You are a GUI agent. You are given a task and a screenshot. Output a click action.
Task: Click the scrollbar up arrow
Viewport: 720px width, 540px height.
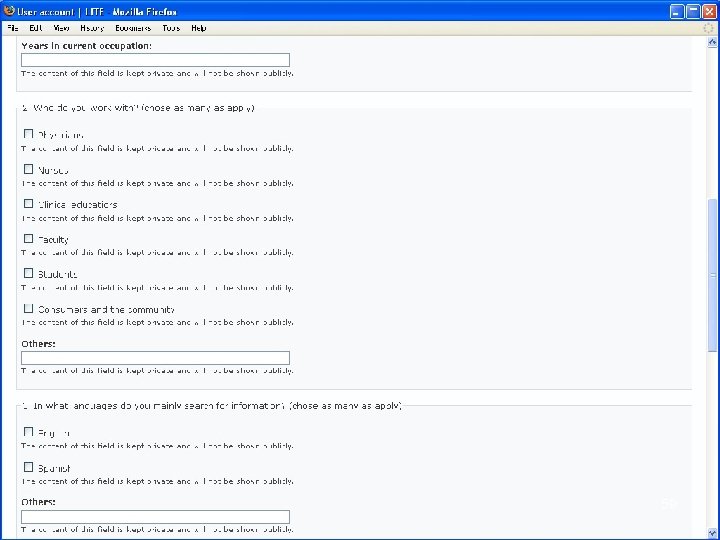pos(712,42)
